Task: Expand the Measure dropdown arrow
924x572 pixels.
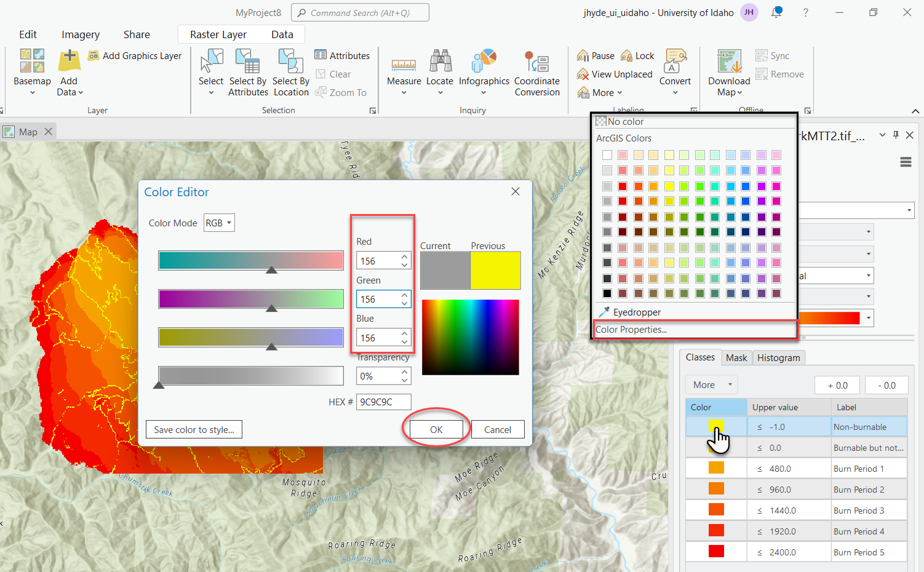Action: pyautogui.click(x=404, y=93)
